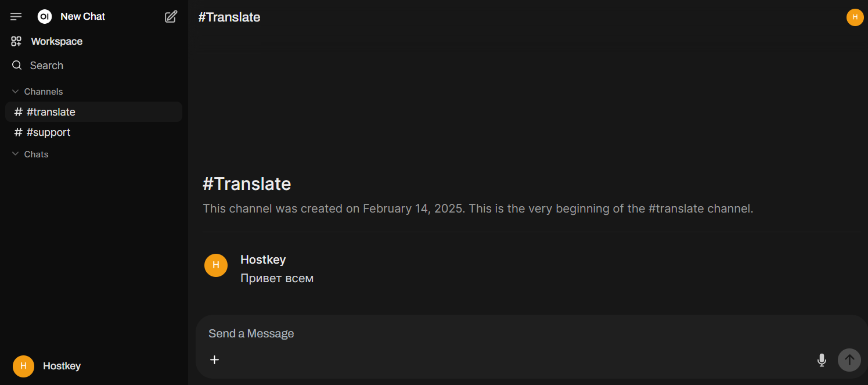Click the Workspace grid icon
Viewport: 868px width, 385px height.
pos(16,41)
